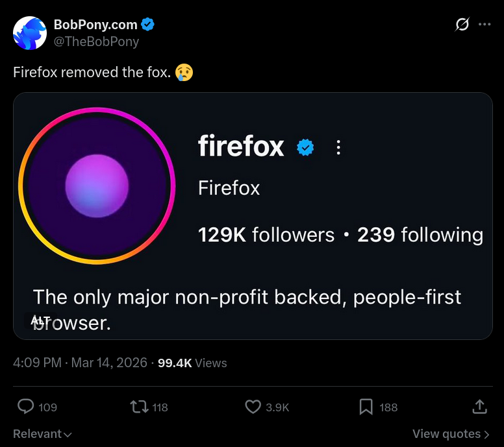This screenshot has width=504, height=447.
Task: Click the repost arrows icon
Action: pyautogui.click(x=138, y=407)
